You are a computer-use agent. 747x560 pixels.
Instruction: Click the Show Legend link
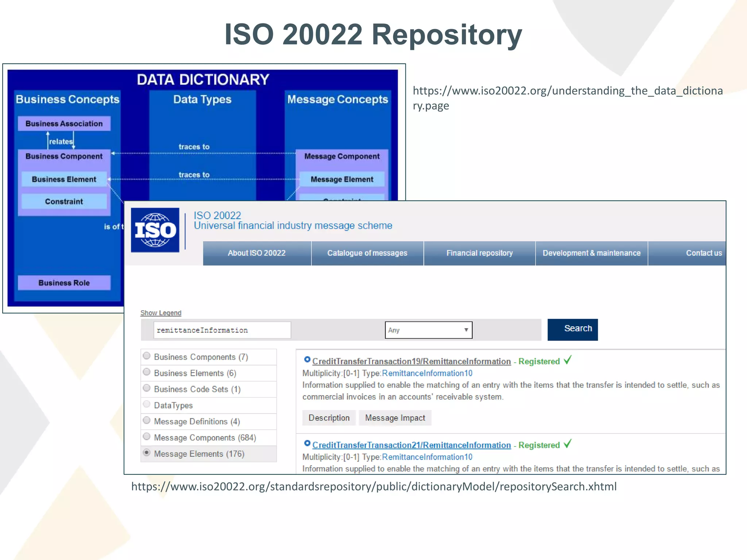pyautogui.click(x=161, y=313)
